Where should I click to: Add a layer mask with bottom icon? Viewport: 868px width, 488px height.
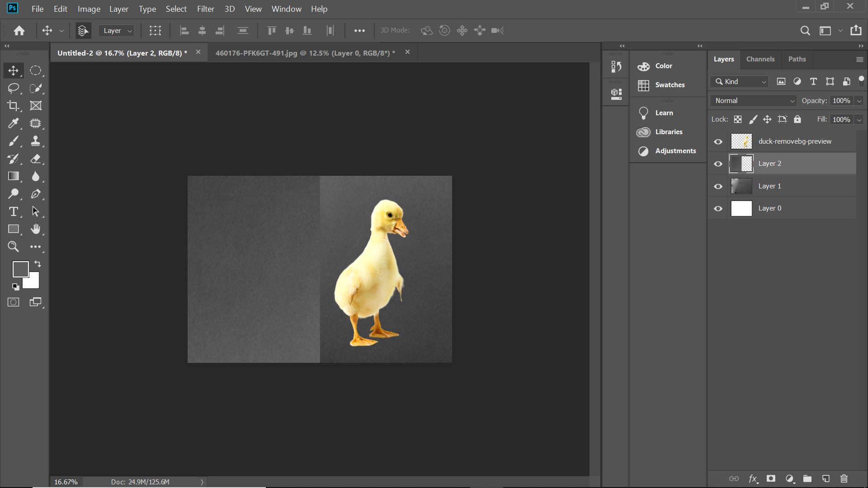click(x=771, y=479)
